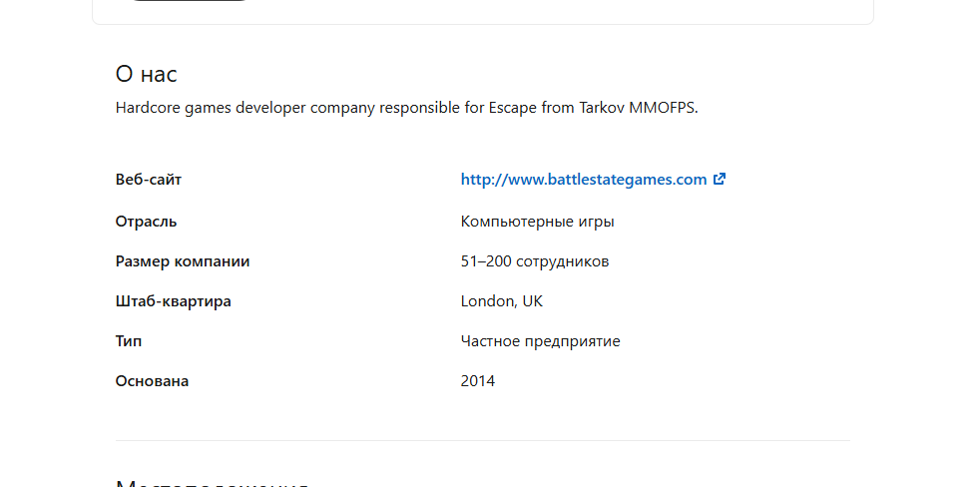Click the word "MMOFPS" in the description
The image size is (980, 487).
(x=662, y=108)
